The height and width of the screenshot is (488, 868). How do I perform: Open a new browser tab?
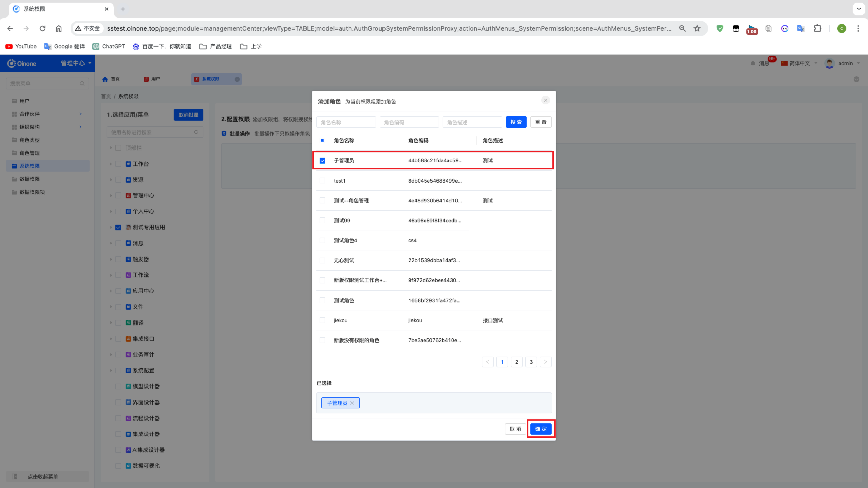pos(123,9)
